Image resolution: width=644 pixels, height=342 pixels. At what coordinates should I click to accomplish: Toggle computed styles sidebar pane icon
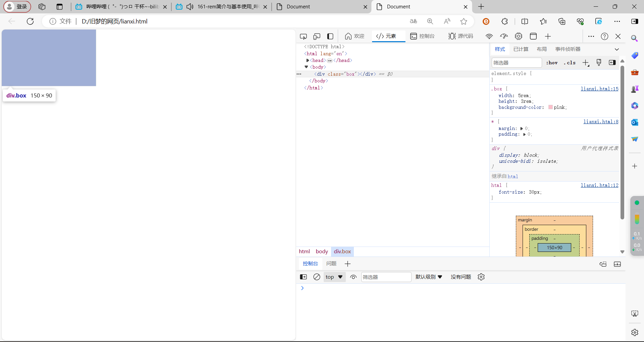tap(612, 63)
